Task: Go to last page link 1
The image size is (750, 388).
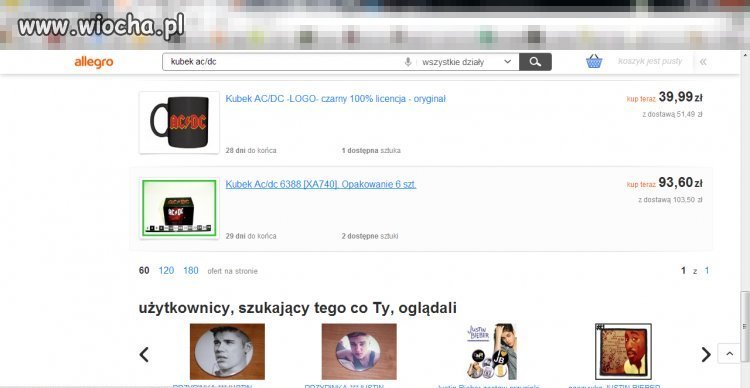Action: pyautogui.click(x=706, y=271)
